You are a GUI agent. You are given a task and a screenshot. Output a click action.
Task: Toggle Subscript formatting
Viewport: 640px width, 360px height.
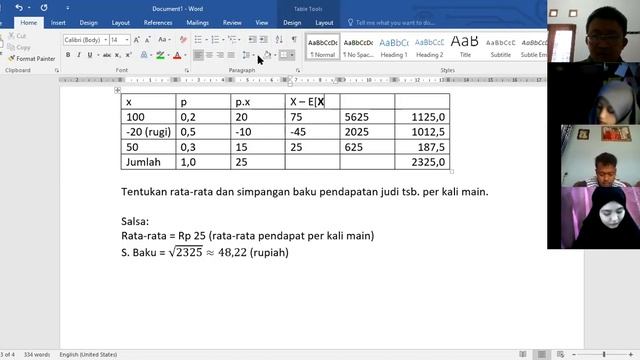coord(118,55)
